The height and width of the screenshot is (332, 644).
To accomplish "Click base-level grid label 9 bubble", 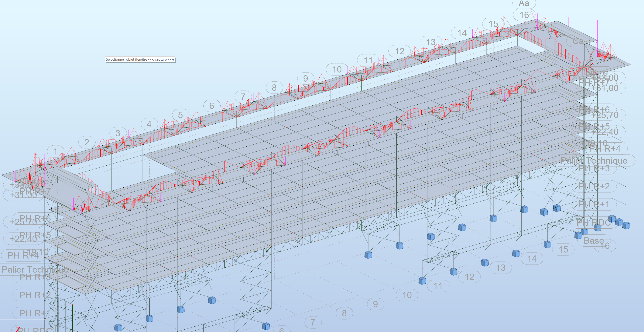I will coord(376,304).
